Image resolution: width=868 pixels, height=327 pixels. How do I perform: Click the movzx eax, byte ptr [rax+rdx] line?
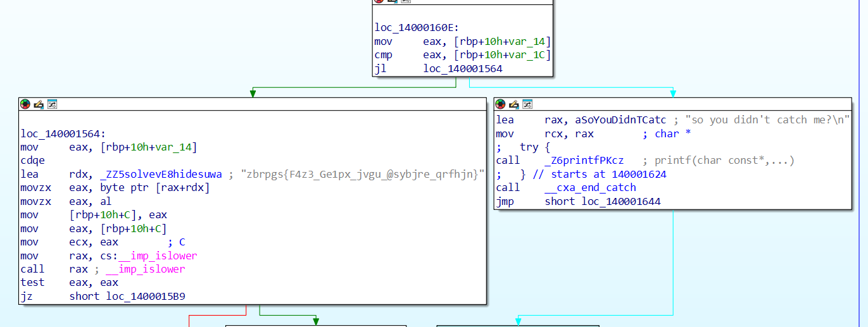tap(115, 188)
